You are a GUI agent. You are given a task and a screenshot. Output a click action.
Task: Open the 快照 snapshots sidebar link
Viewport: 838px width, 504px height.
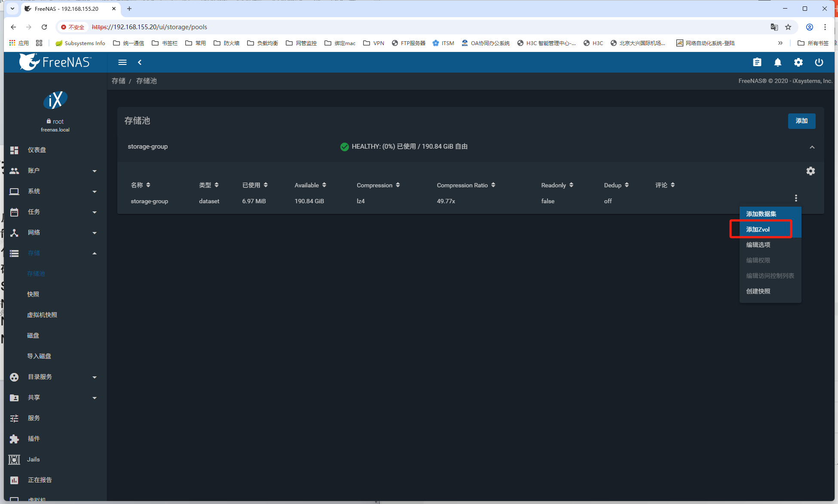pyautogui.click(x=33, y=294)
